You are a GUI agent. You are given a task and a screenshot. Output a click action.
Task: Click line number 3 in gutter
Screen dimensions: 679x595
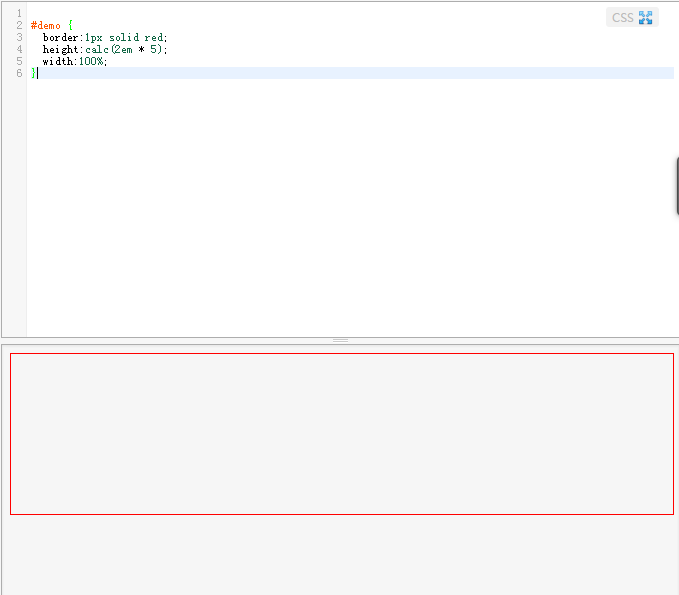[19, 37]
